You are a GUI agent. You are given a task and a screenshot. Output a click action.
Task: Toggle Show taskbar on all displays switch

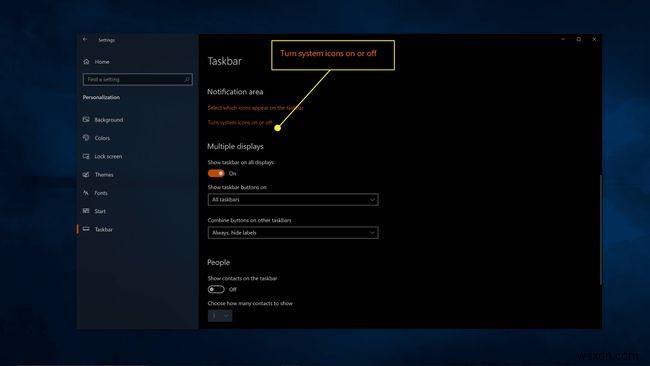point(216,173)
